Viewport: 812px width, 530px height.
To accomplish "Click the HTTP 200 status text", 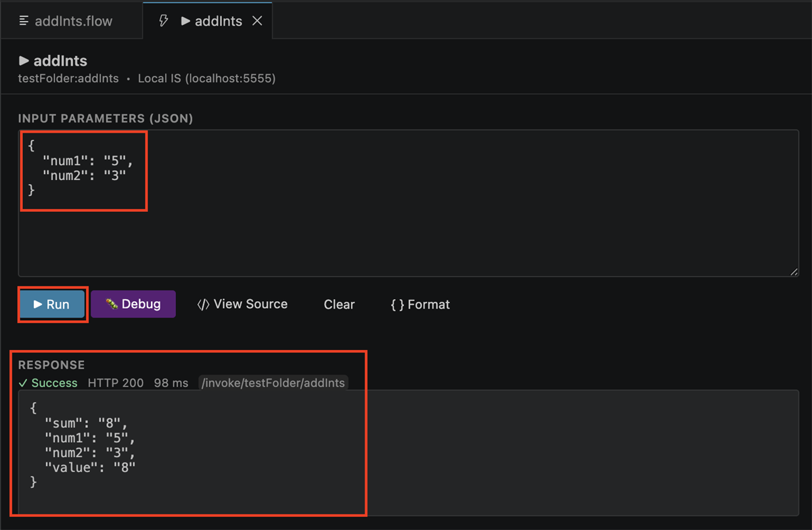I will 116,383.
